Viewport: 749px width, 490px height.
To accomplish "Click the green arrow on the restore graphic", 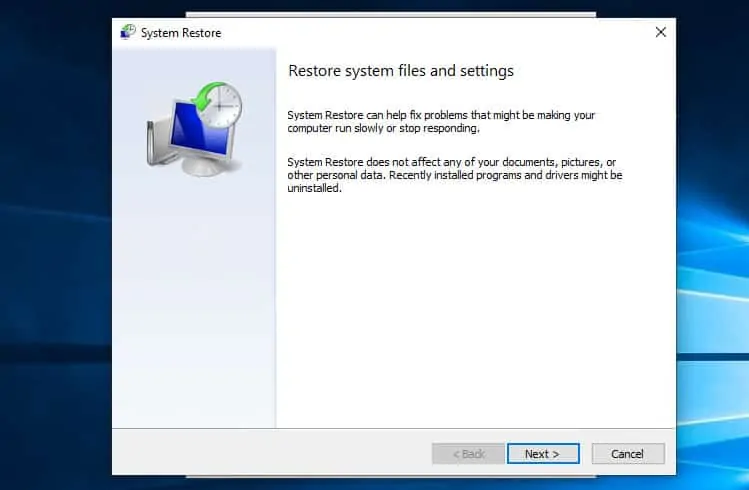I will tap(205, 97).
